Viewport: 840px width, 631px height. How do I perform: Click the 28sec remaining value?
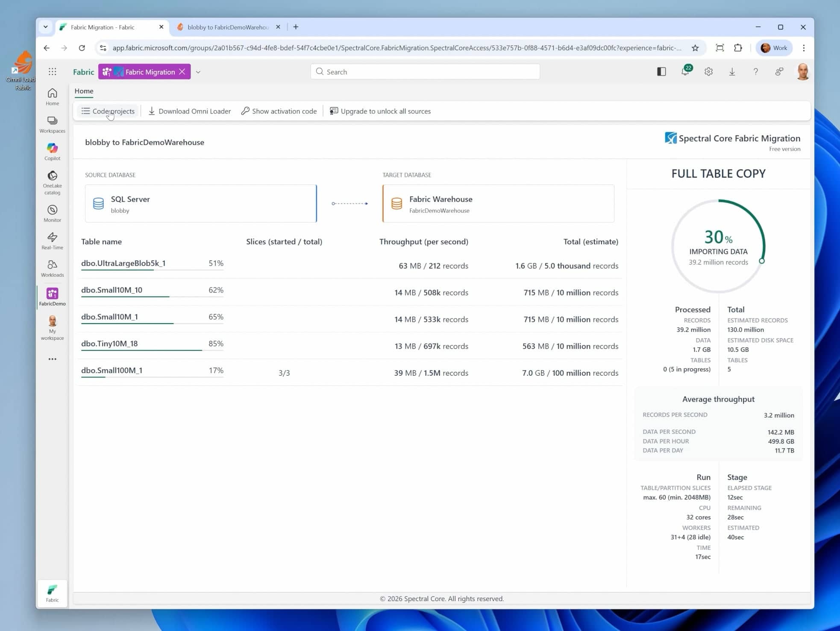tap(735, 517)
